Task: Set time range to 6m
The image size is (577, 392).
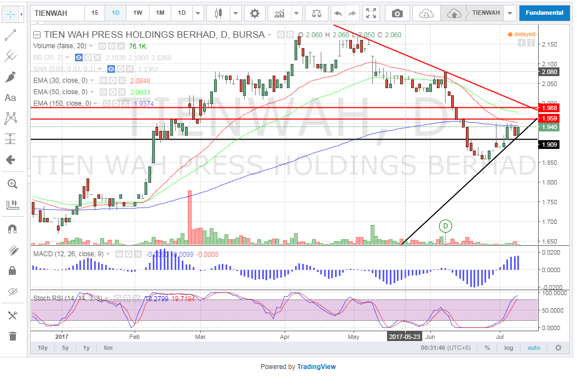Action: click(x=108, y=348)
